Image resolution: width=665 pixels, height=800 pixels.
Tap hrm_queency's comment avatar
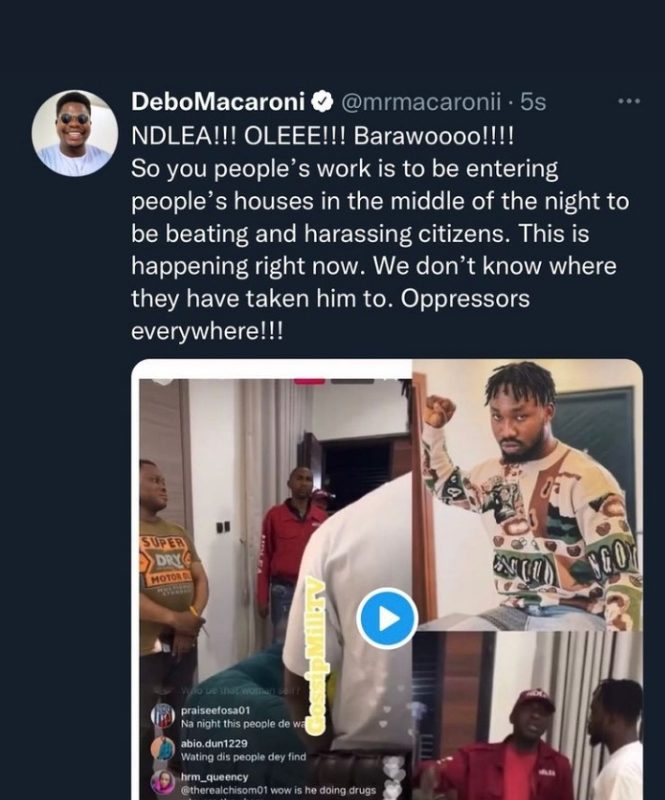pos(163,782)
